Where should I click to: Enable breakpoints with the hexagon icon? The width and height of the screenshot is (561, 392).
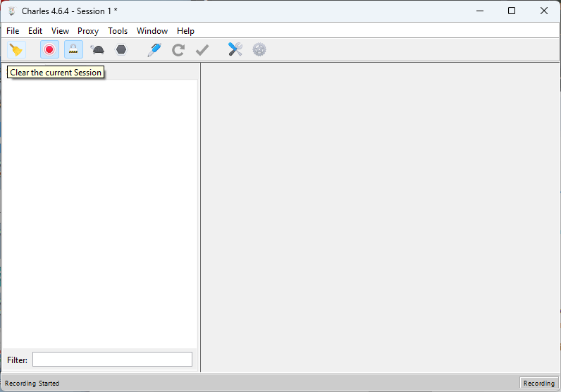(121, 49)
